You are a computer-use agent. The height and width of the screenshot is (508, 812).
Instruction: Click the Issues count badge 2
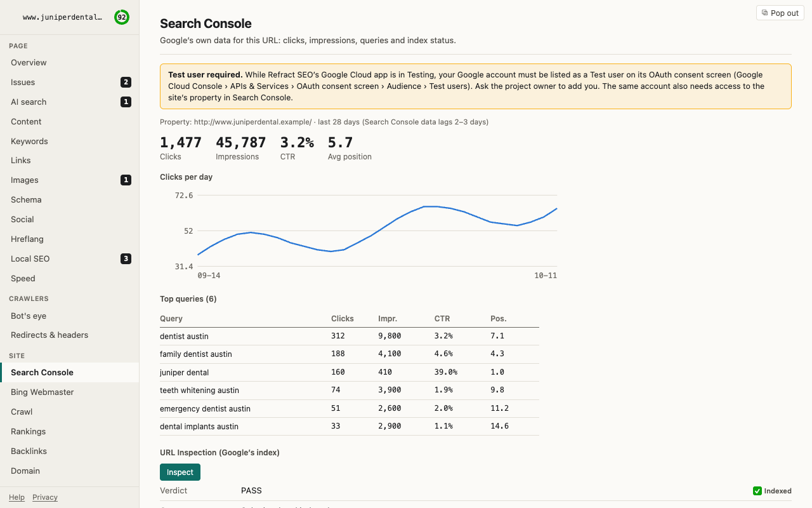pyautogui.click(x=126, y=82)
